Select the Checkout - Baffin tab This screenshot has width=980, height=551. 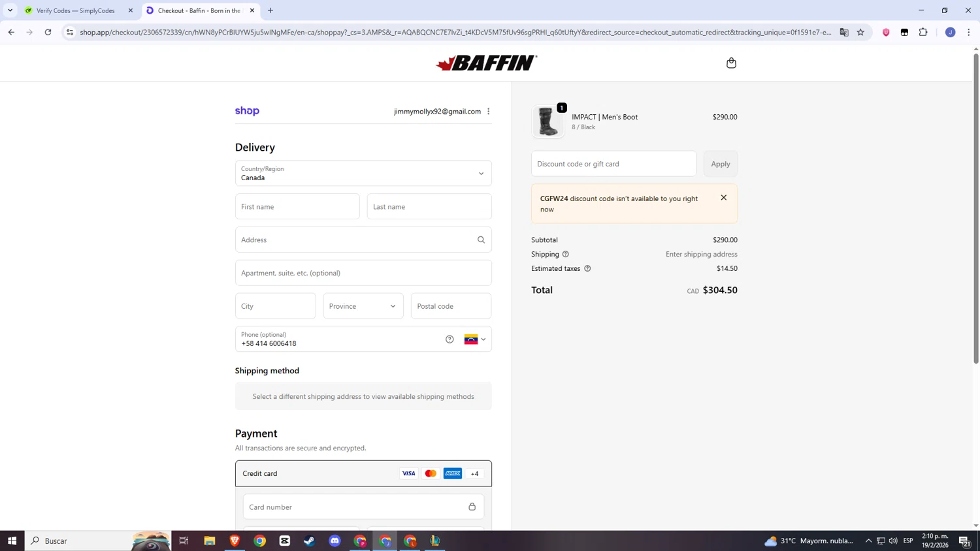pyautogui.click(x=199, y=10)
